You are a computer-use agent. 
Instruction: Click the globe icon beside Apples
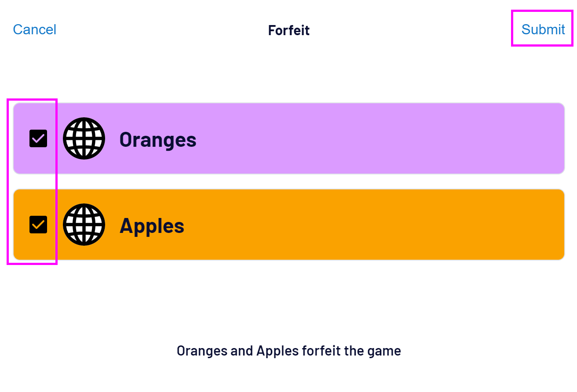(84, 225)
